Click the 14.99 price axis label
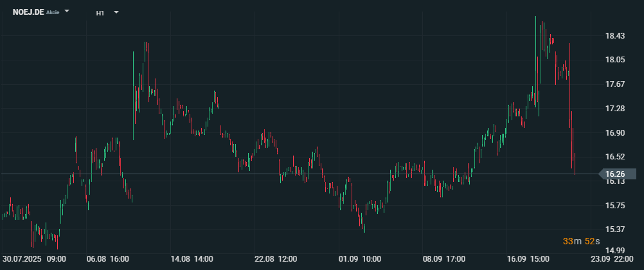Viewport: 644px width, 270px height. click(x=615, y=251)
